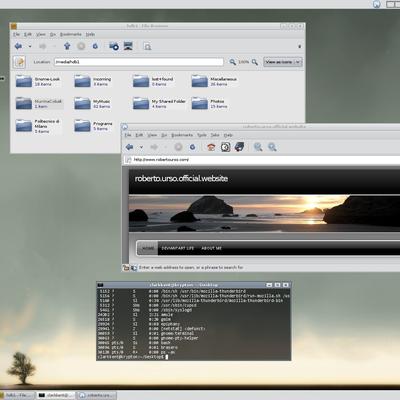Screen dimensions: 400x400
Task: Open back history dropdown in web browser
Action: [x=141, y=147]
